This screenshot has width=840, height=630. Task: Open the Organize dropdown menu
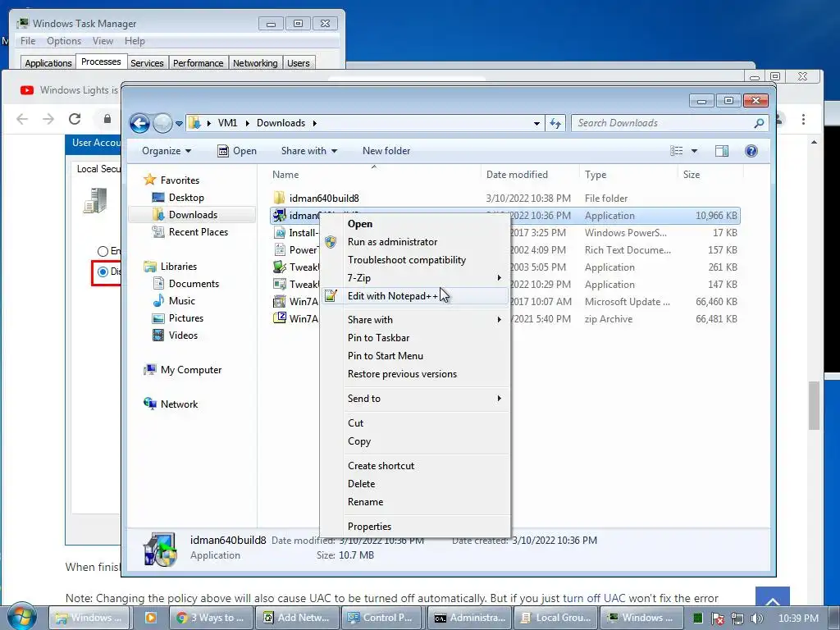tap(166, 151)
